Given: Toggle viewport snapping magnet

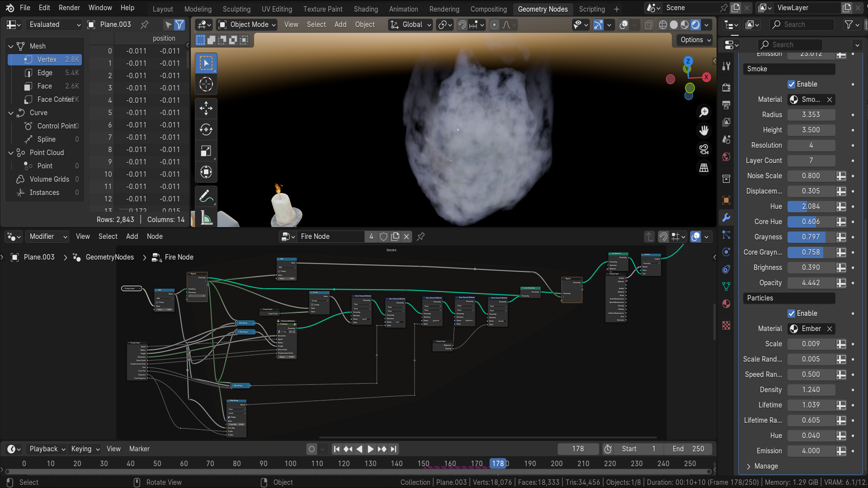Looking at the screenshot, I should [462, 25].
